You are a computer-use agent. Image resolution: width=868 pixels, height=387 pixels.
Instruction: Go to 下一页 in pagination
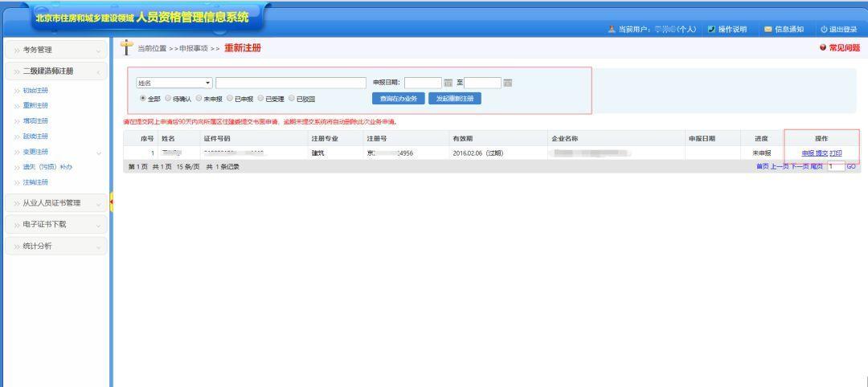click(799, 166)
